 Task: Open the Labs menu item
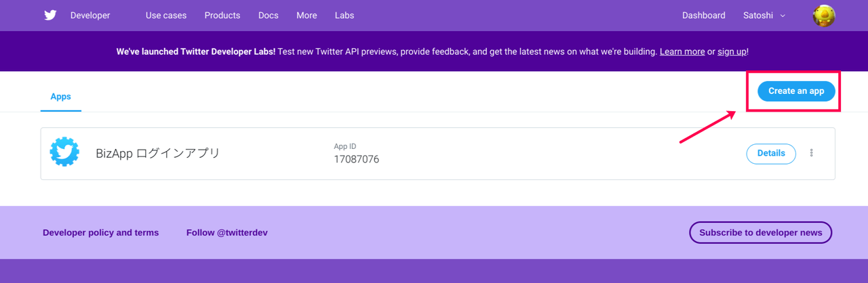(x=344, y=16)
